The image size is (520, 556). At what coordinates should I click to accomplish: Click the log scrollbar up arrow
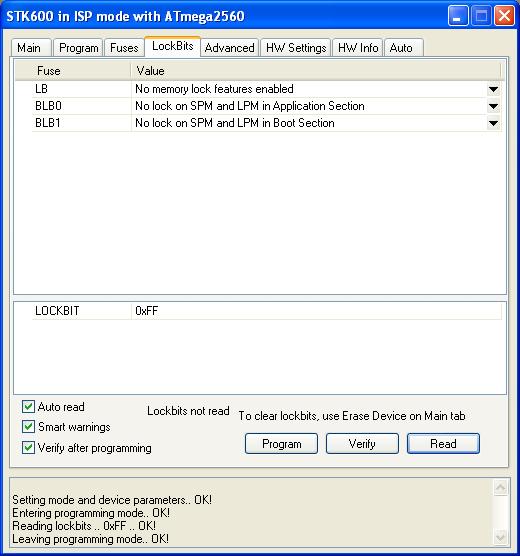pyautogui.click(x=500, y=488)
